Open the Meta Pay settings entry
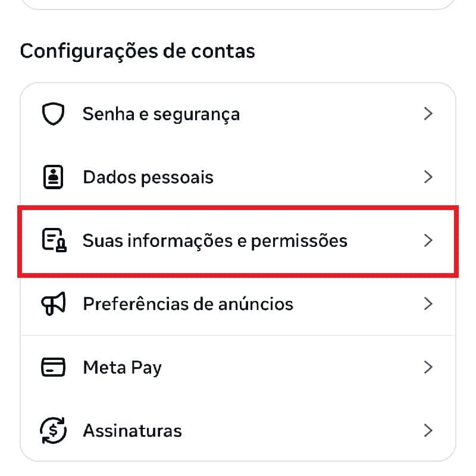 (122, 367)
